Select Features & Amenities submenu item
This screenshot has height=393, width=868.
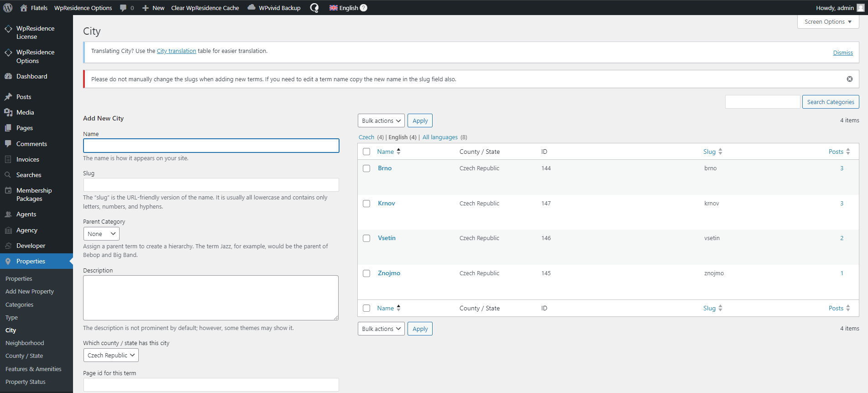coord(33,369)
